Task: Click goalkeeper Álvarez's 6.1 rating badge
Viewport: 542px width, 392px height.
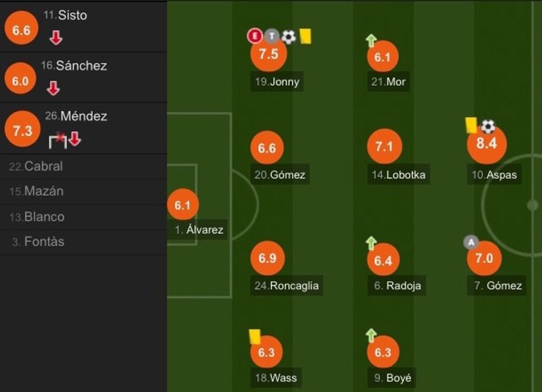Action: click(183, 205)
